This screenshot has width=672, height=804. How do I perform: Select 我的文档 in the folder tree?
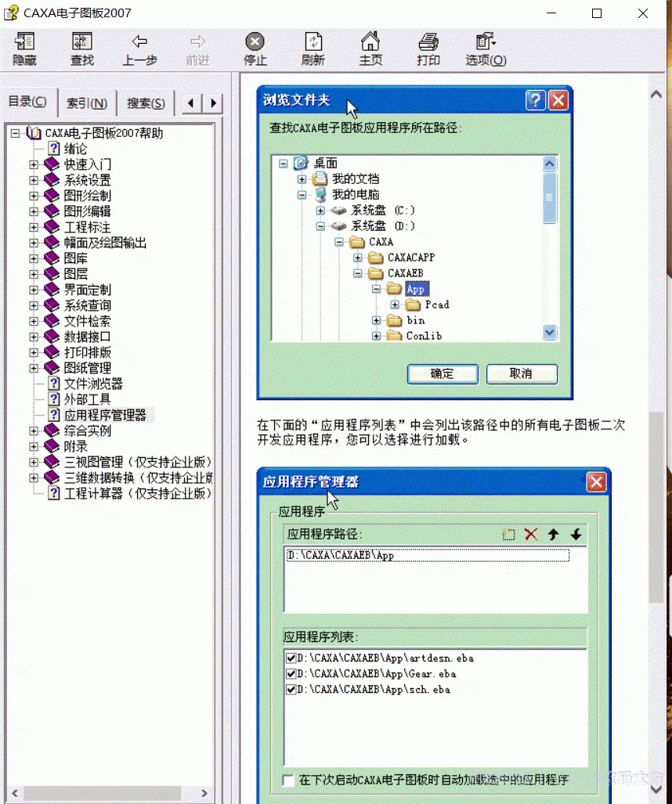click(x=356, y=179)
